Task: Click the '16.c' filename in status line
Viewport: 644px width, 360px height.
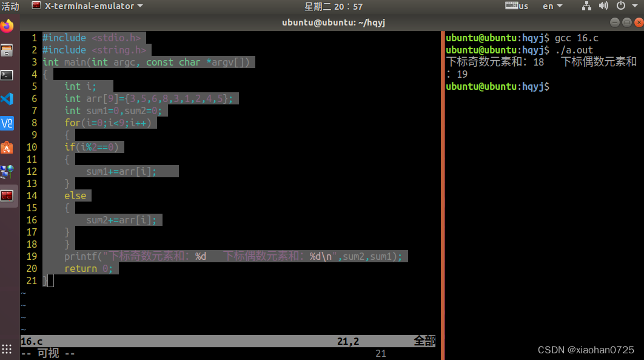Action: click(32, 342)
